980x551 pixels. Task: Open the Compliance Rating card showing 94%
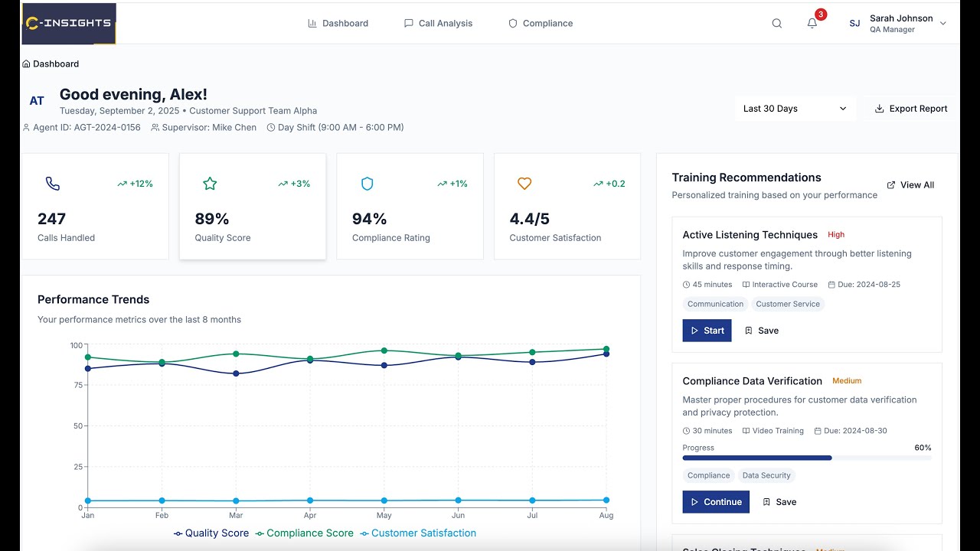pyautogui.click(x=410, y=207)
